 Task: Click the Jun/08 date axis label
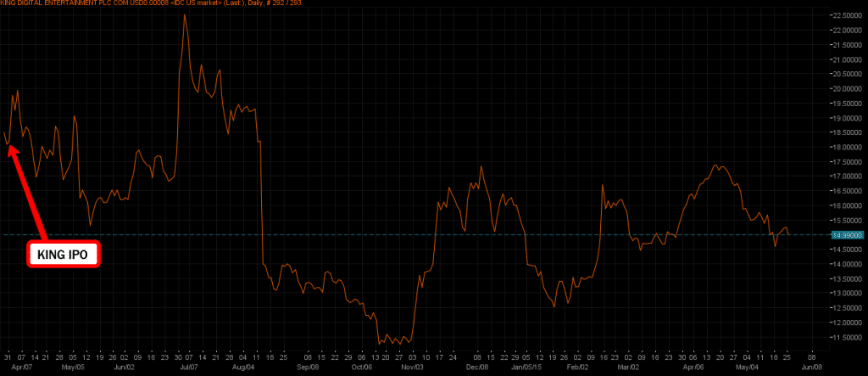[x=811, y=368]
